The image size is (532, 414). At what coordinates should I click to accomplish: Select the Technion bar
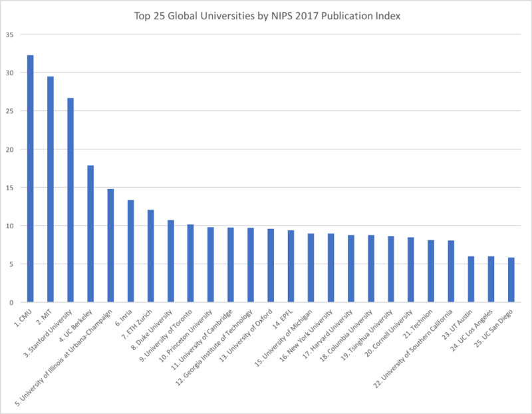point(431,271)
